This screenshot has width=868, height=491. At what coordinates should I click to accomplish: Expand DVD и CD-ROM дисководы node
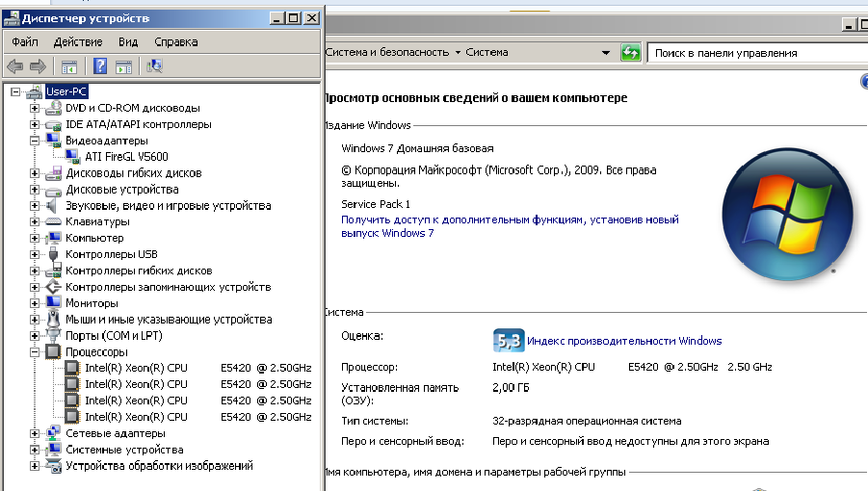coord(35,109)
